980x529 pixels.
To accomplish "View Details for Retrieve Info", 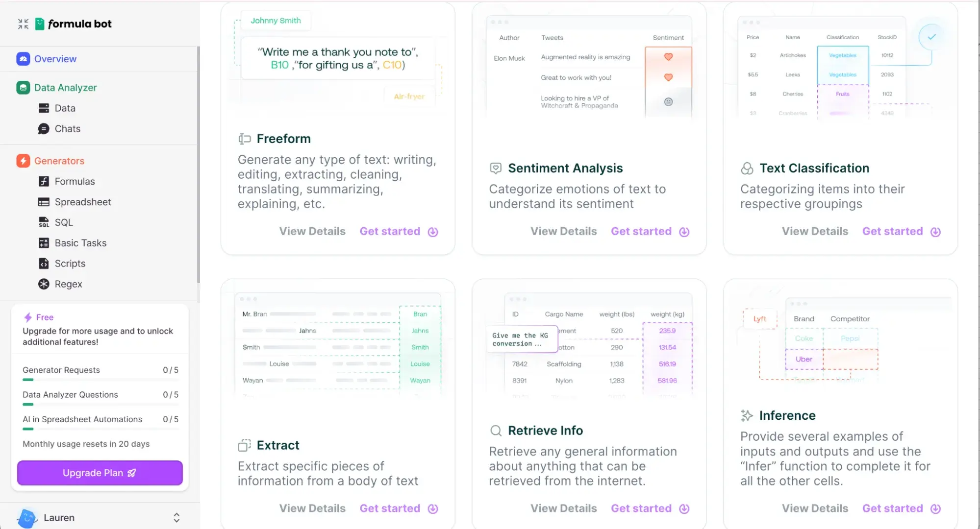I will tap(563, 508).
